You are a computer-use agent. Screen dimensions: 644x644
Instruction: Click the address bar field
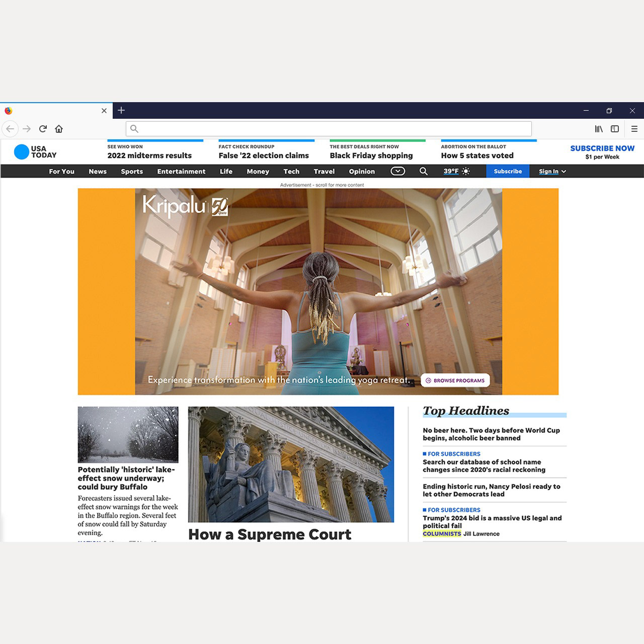pyautogui.click(x=329, y=129)
